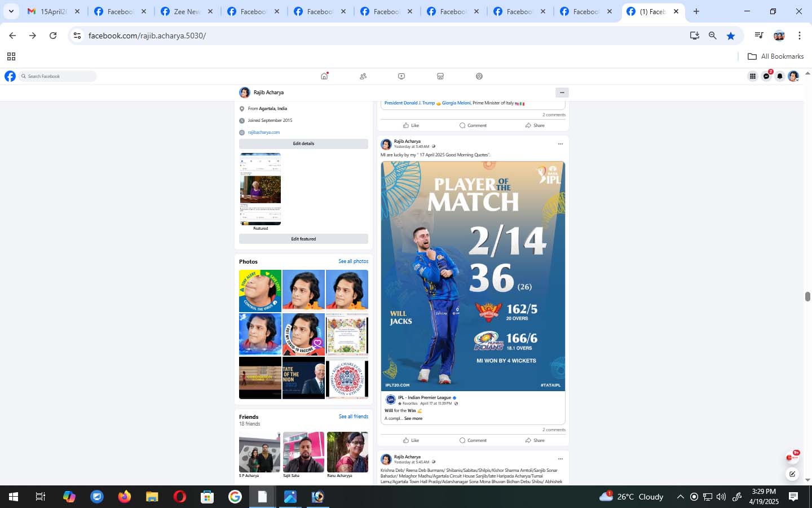This screenshot has width=812, height=508.
Task: Open Sajit Saha friend thumbnail
Action: point(304,452)
